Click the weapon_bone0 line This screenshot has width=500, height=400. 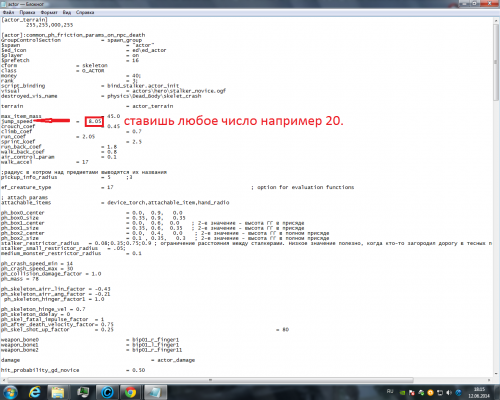(x=90, y=340)
